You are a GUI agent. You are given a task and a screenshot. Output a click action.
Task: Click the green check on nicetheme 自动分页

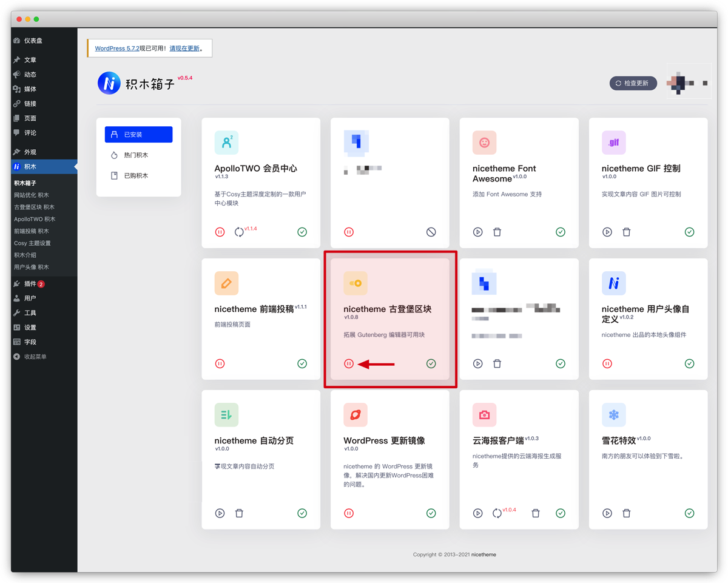click(x=302, y=513)
